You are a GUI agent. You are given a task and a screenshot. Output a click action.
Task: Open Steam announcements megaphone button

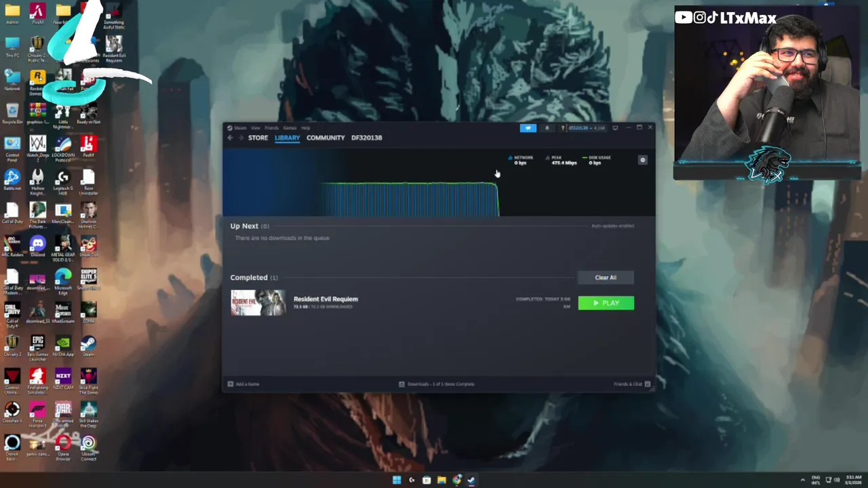(x=528, y=127)
